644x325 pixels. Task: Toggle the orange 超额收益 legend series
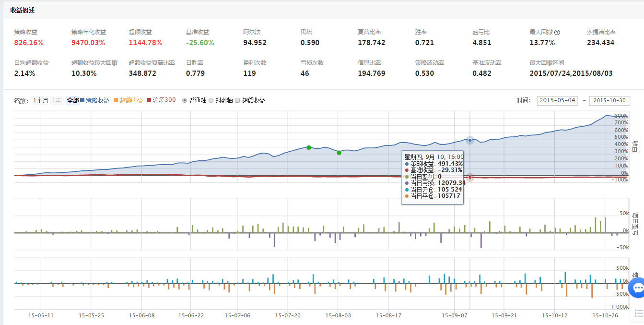pyautogui.click(x=128, y=100)
